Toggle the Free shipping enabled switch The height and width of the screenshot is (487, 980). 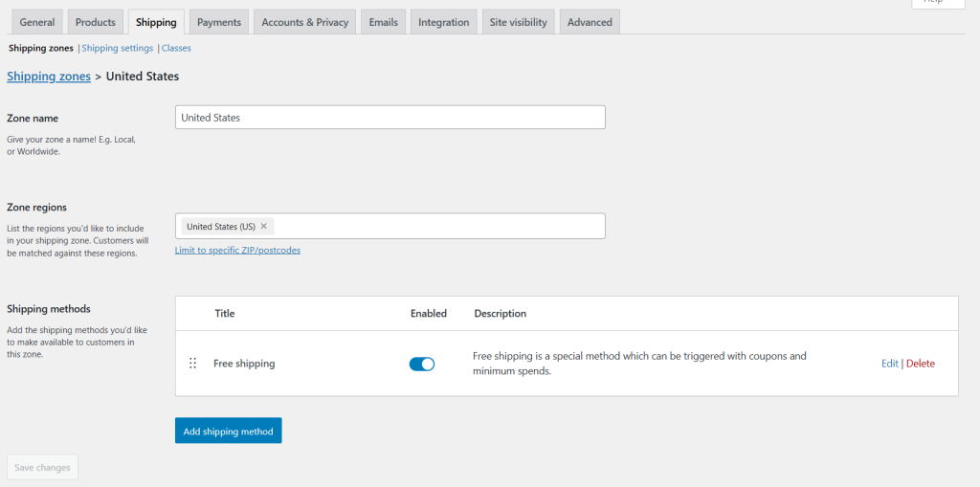[422, 364]
